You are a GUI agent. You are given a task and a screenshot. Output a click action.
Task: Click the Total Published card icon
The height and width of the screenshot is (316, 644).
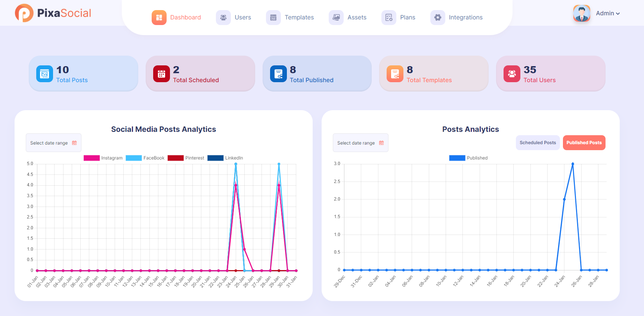pyautogui.click(x=278, y=74)
